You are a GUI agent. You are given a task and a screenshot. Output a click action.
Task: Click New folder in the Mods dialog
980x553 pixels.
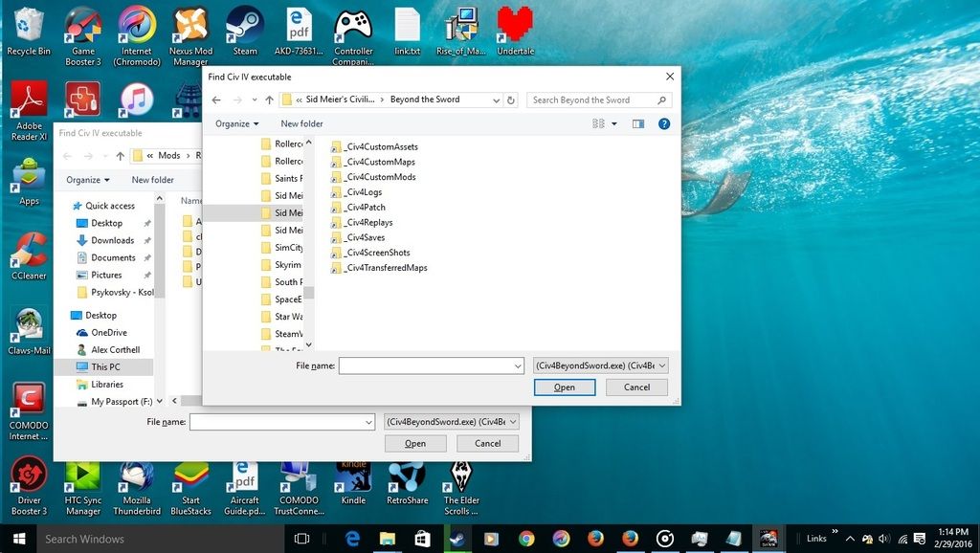152,180
